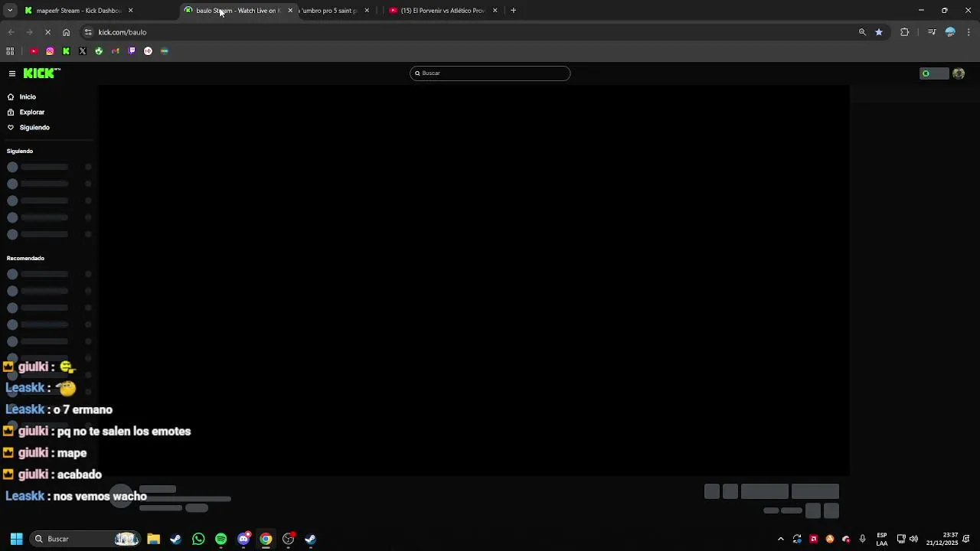Viewport: 980px width, 551px height.
Task: Open the X (Twitter) bookmark
Action: (x=83, y=51)
